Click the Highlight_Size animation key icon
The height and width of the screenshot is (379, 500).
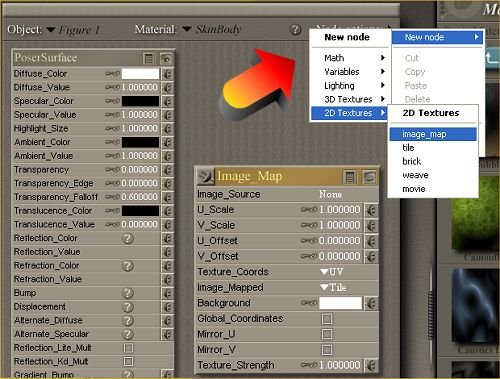coord(112,128)
